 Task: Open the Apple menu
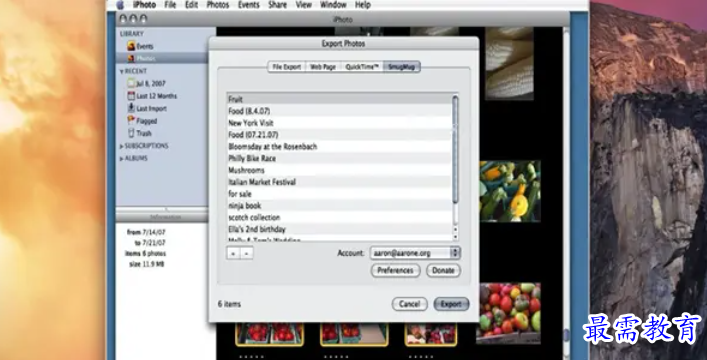coord(120,5)
